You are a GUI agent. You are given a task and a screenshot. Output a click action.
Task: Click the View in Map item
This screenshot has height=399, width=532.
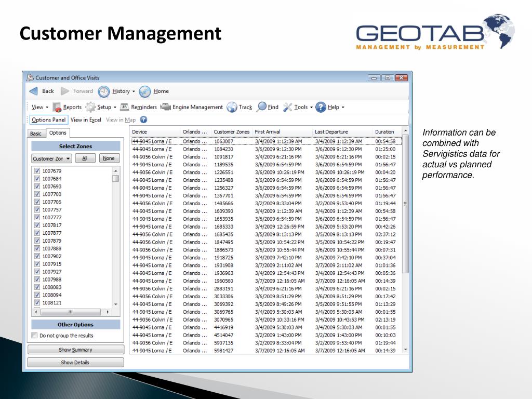click(121, 120)
